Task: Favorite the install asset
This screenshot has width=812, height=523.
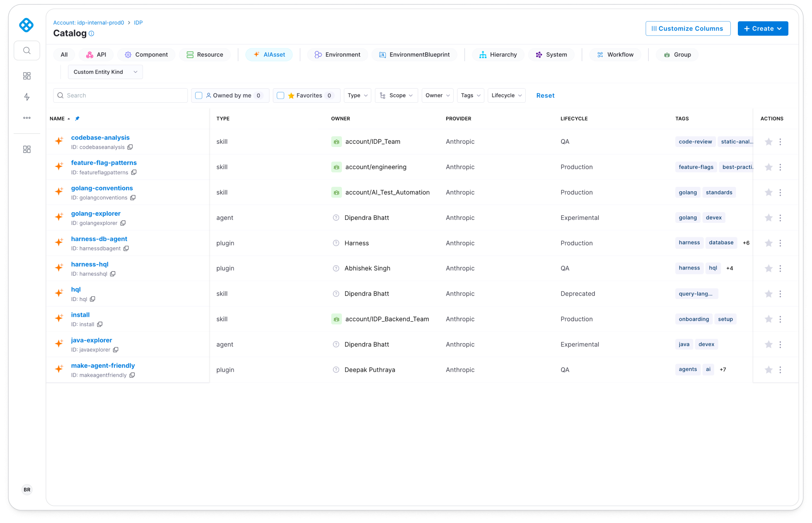Action: click(x=768, y=319)
